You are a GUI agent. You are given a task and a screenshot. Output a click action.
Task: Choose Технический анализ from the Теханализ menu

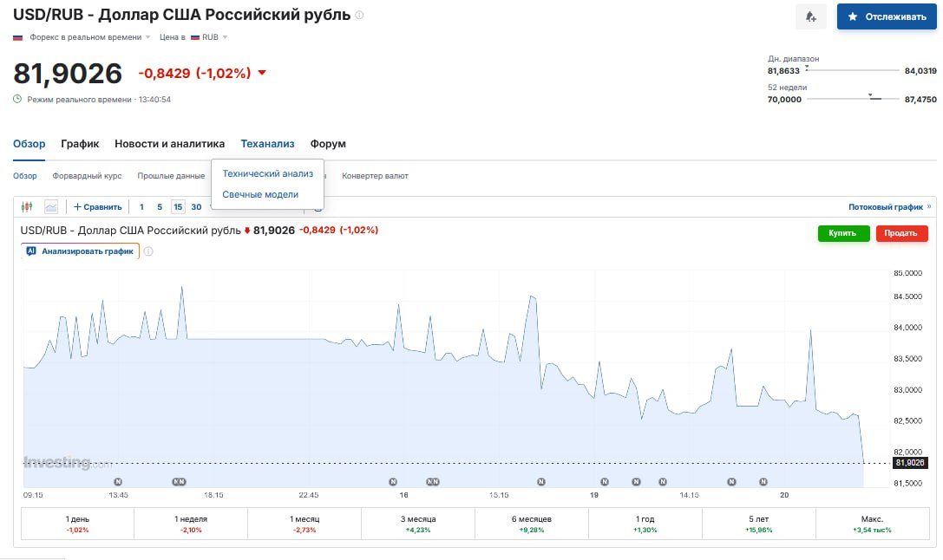pyautogui.click(x=267, y=173)
